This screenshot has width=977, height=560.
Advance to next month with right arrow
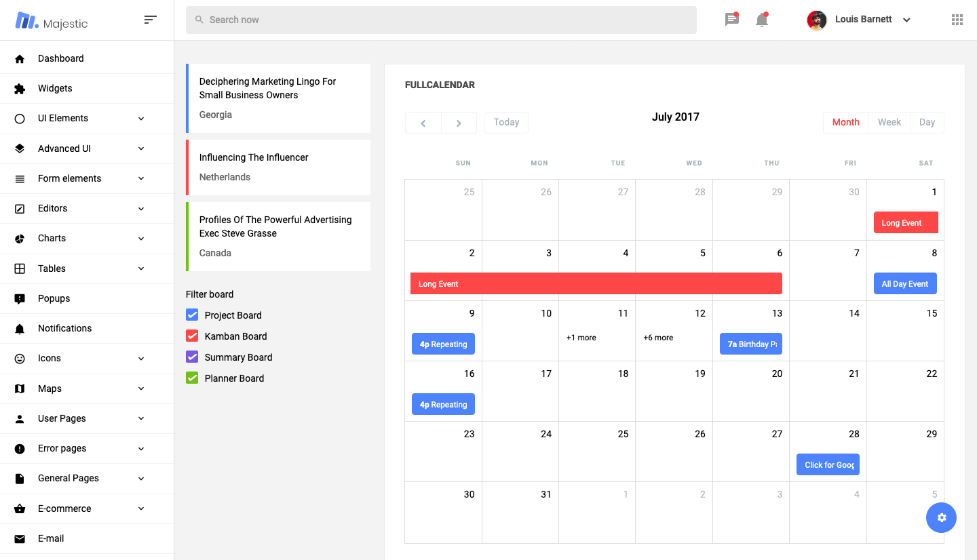point(459,123)
